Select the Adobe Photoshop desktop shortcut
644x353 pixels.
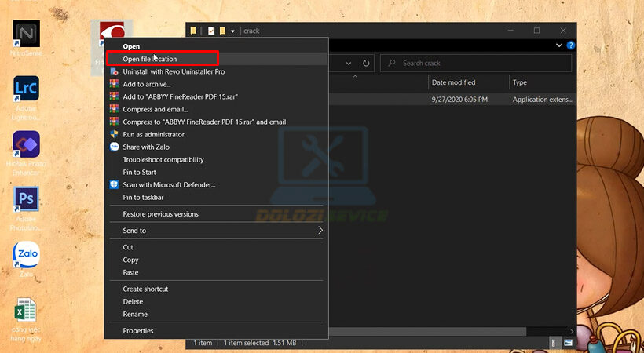[26, 200]
